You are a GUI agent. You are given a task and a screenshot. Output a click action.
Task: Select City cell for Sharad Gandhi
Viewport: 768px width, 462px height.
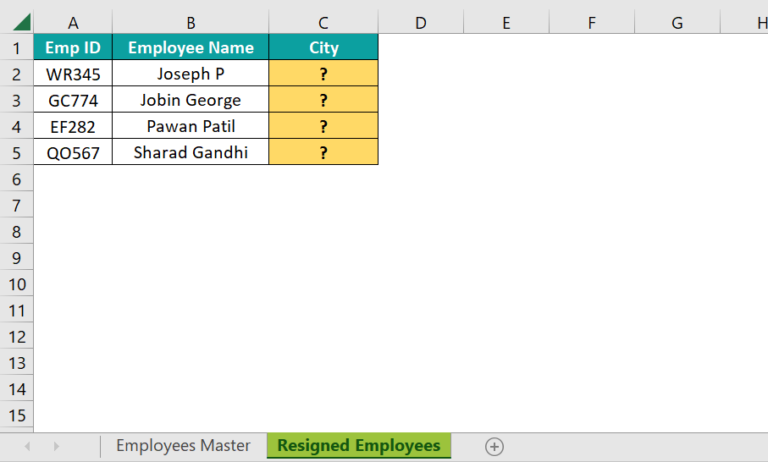[323, 153]
